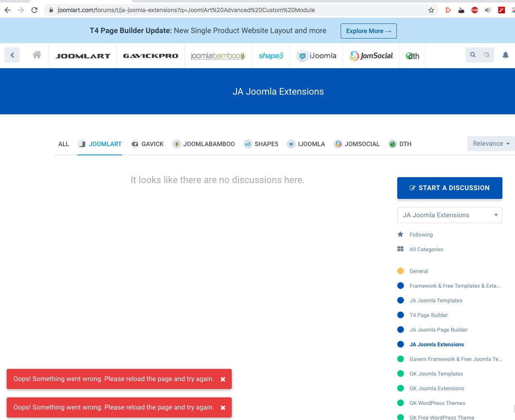Click the Explore More button

point(369,31)
